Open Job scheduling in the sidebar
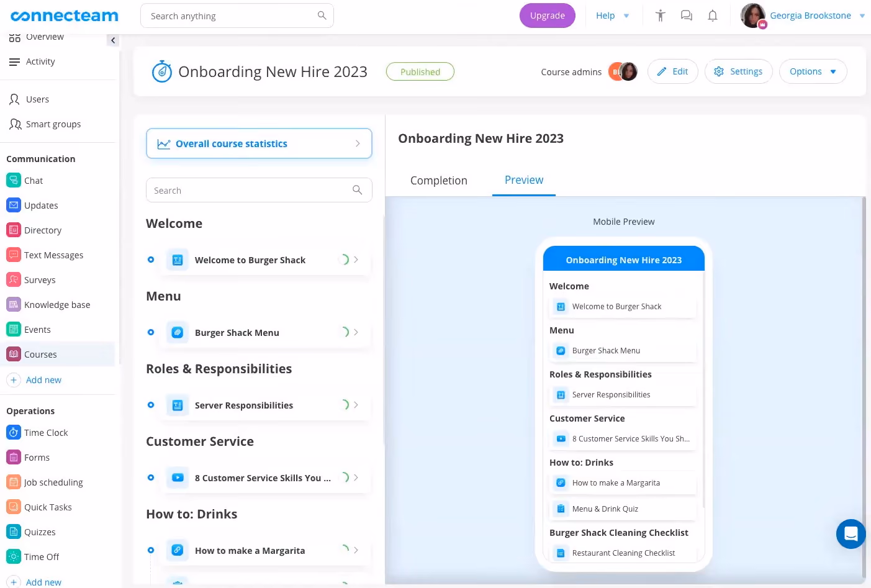871x588 pixels. 53,482
